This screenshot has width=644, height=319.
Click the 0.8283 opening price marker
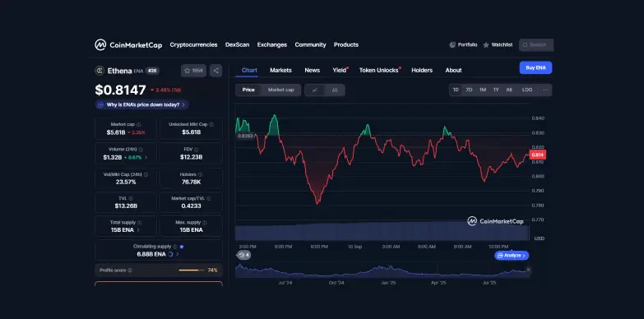click(245, 136)
